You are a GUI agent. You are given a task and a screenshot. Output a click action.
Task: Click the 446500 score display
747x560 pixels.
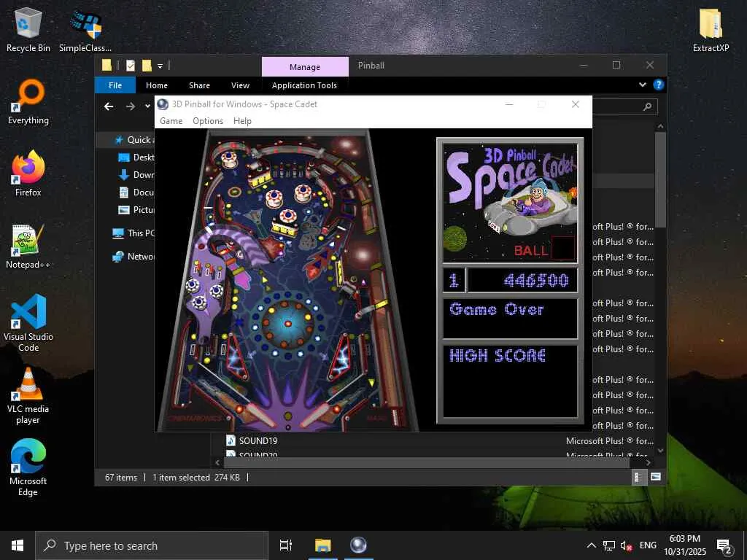(522, 281)
